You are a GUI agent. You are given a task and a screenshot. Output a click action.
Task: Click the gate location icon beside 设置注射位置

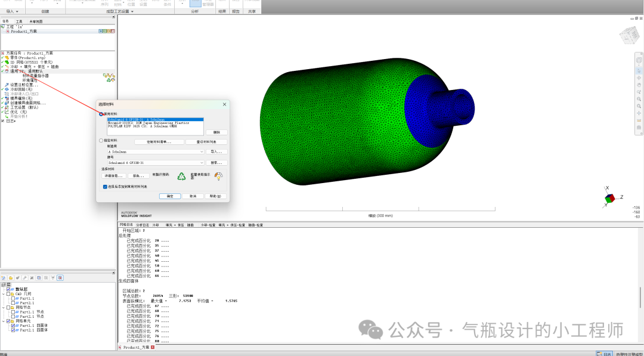point(7,85)
